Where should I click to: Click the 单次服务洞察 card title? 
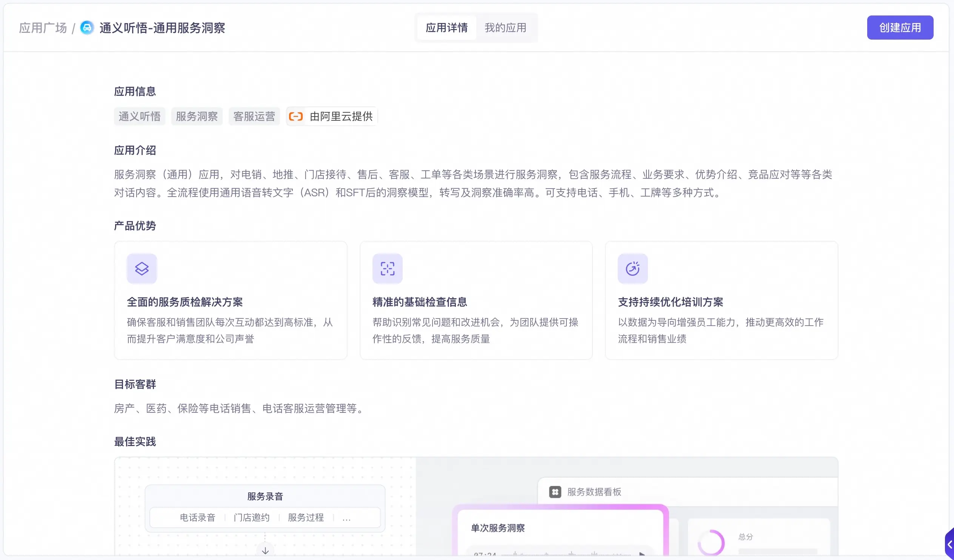point(498,528)
